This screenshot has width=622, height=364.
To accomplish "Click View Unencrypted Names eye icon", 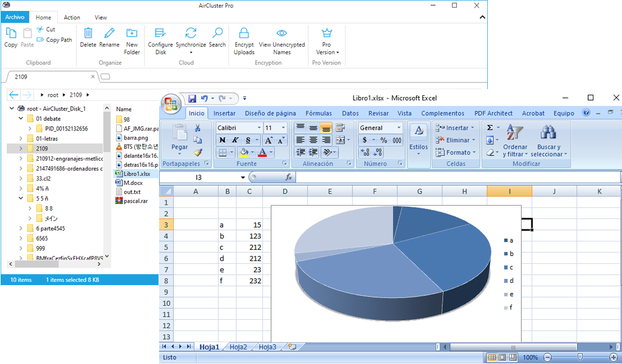I will (x=282, y=33).
